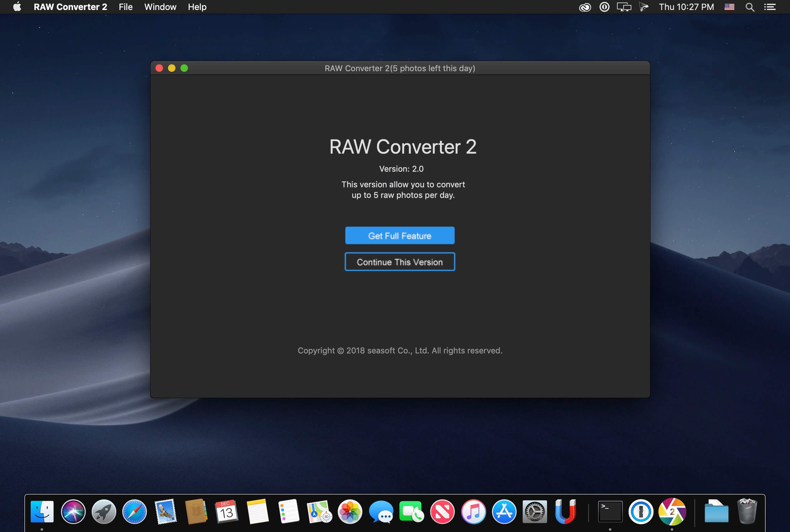The height and width of the screenshot is (532, 790).
Task: Launch Photos app from the Dock
Action: click(350, 511)
